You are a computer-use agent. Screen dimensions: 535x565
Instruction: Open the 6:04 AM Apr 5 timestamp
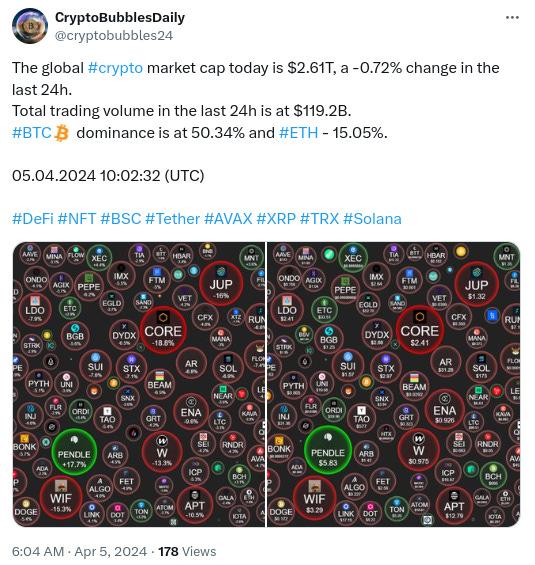(x=79, y=551)
